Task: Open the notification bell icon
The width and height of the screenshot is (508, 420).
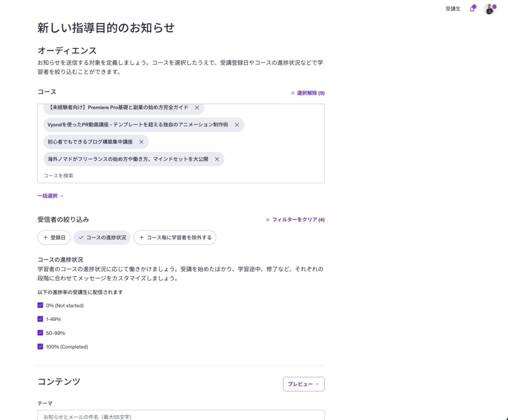Action: 472,9
